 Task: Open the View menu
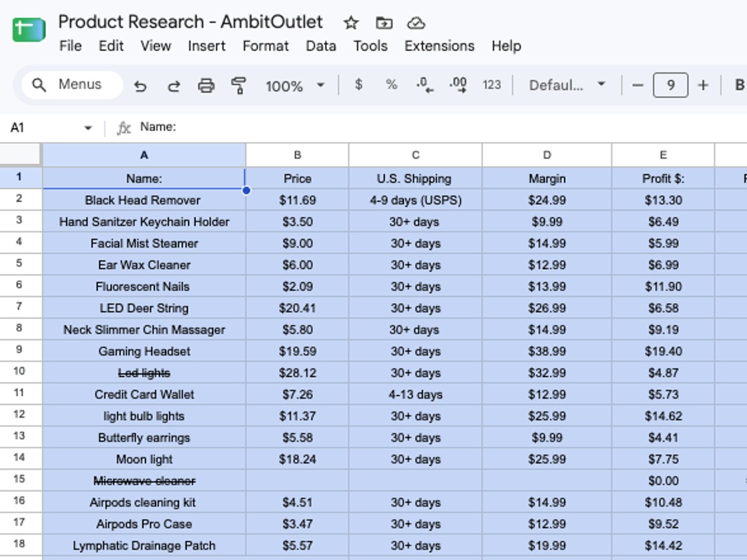click(x=155, y=46)
